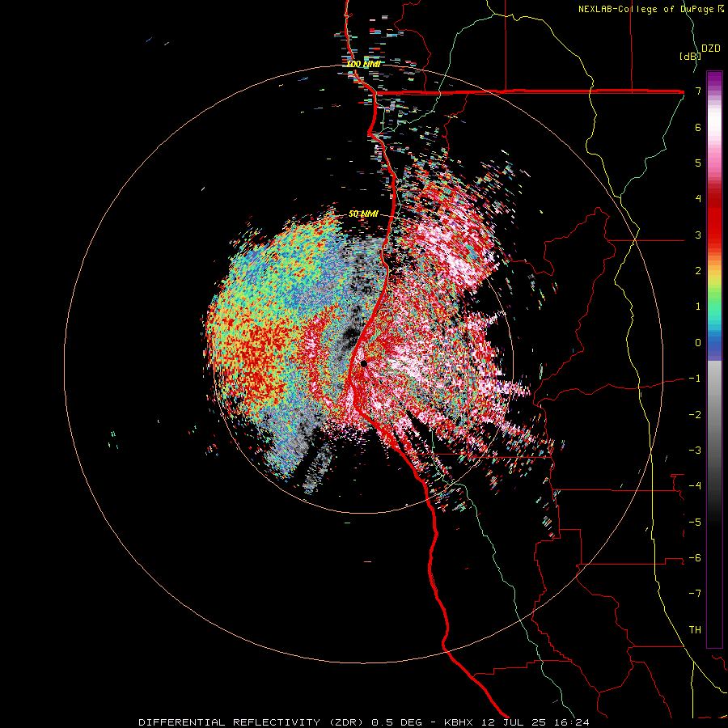The height and width of the screenshot is (728, 728).
Task: Click the -3 value on the color scale
Action: click(x=695, y=451)
